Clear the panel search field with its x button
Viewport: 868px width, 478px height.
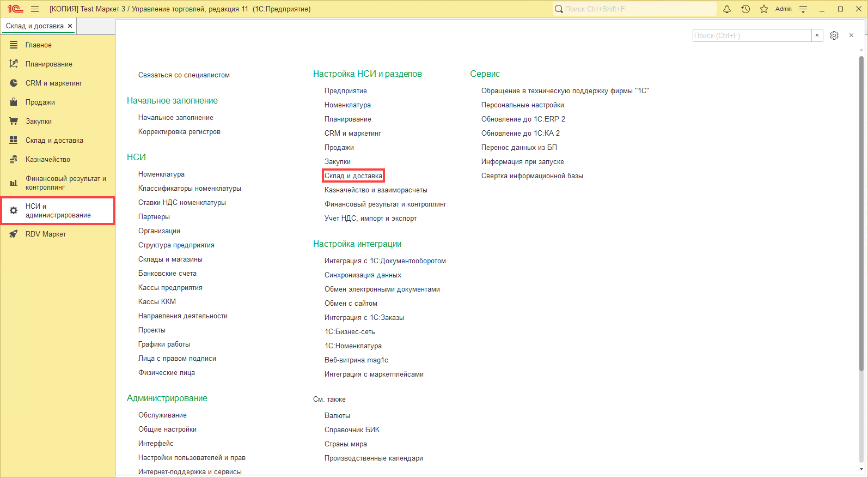(817, 35)
